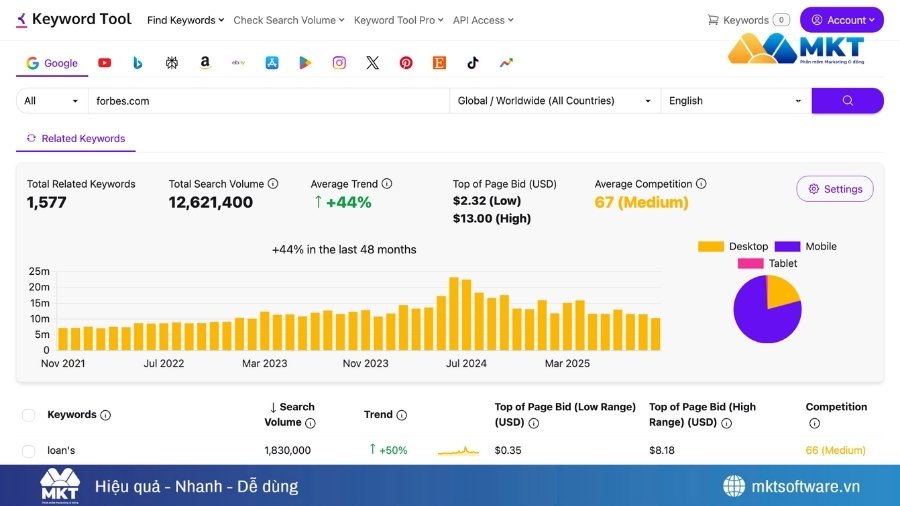The height and width of the screenshot is (506, 900).
Task: Click the 1,830,000 search volume value
Action: (288, 450)
